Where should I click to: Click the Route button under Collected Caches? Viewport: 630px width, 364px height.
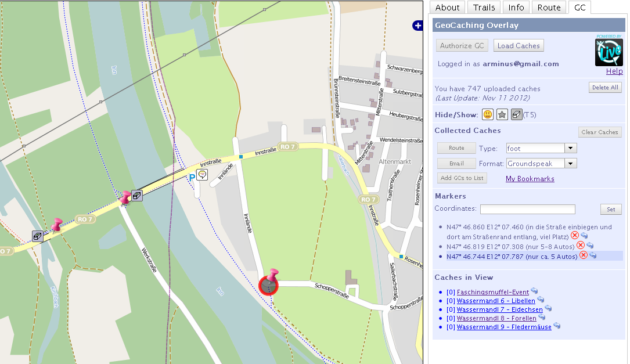coord(456,148)
